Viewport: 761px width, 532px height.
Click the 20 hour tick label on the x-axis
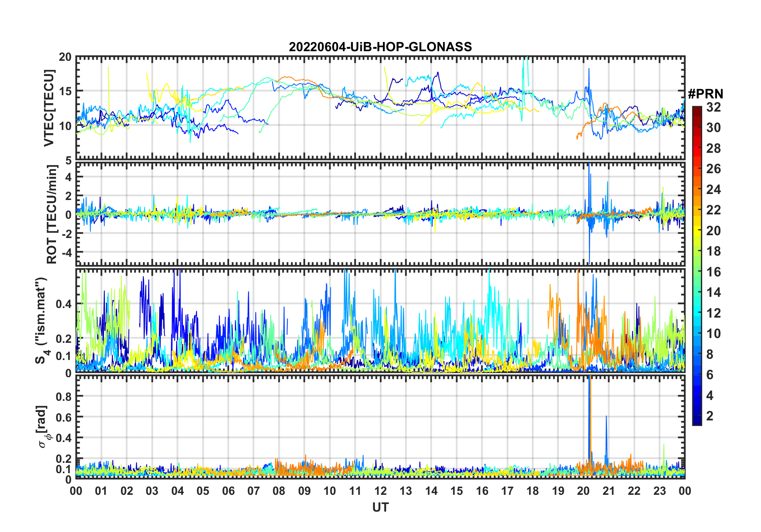(x=583, y=491)
